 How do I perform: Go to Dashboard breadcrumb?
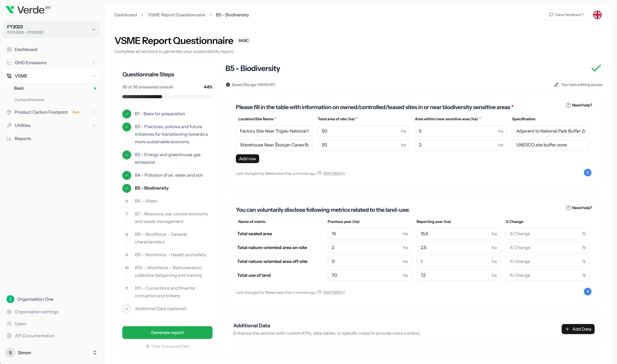coord(125,15)
